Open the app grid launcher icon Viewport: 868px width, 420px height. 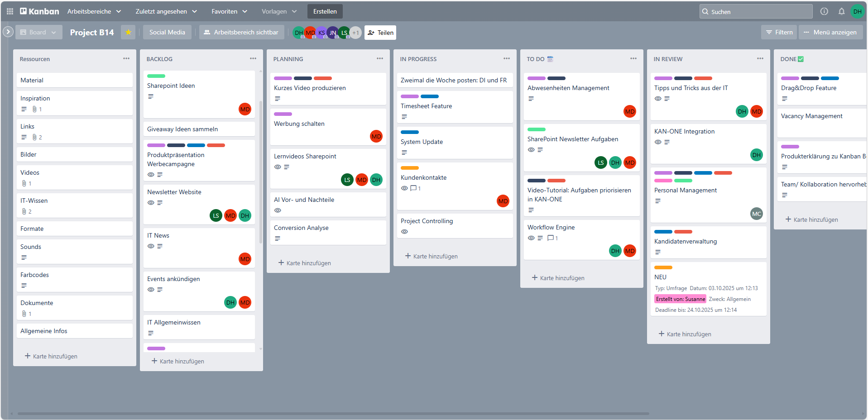[10, 11]
